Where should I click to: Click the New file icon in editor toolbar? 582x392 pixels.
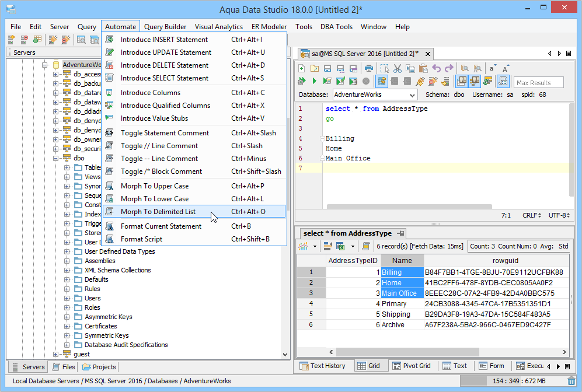point(302,69)
